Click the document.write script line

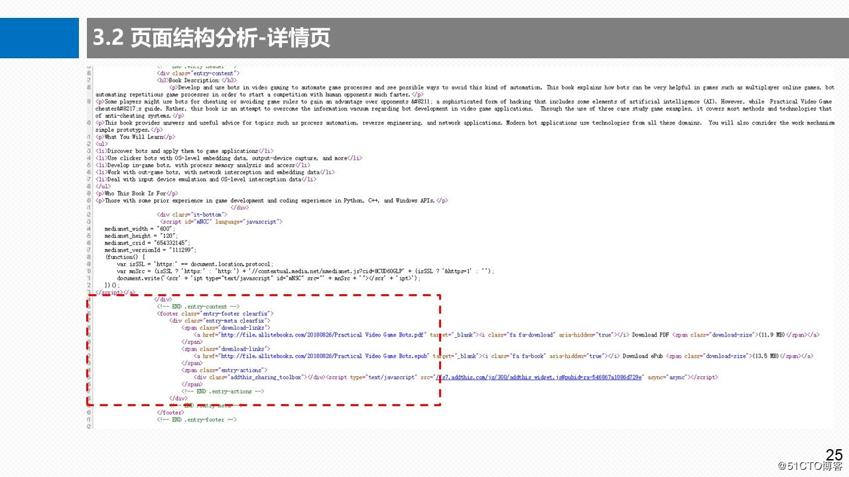click(268, 278)
